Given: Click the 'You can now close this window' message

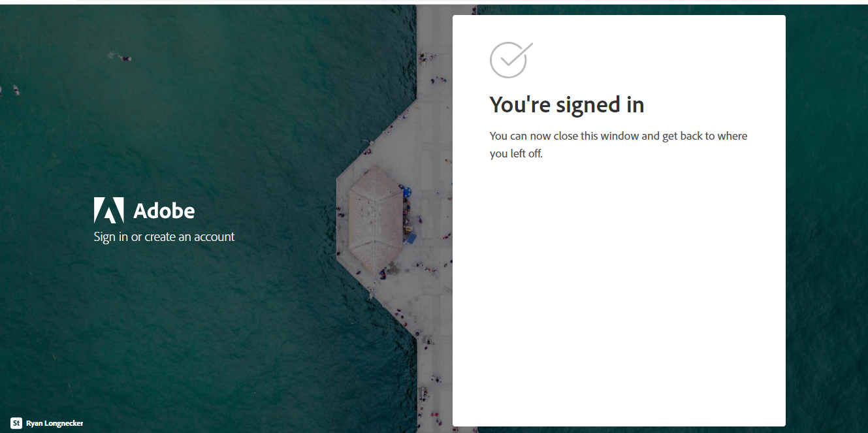Looking at the screenshot, I should (619, 145).
